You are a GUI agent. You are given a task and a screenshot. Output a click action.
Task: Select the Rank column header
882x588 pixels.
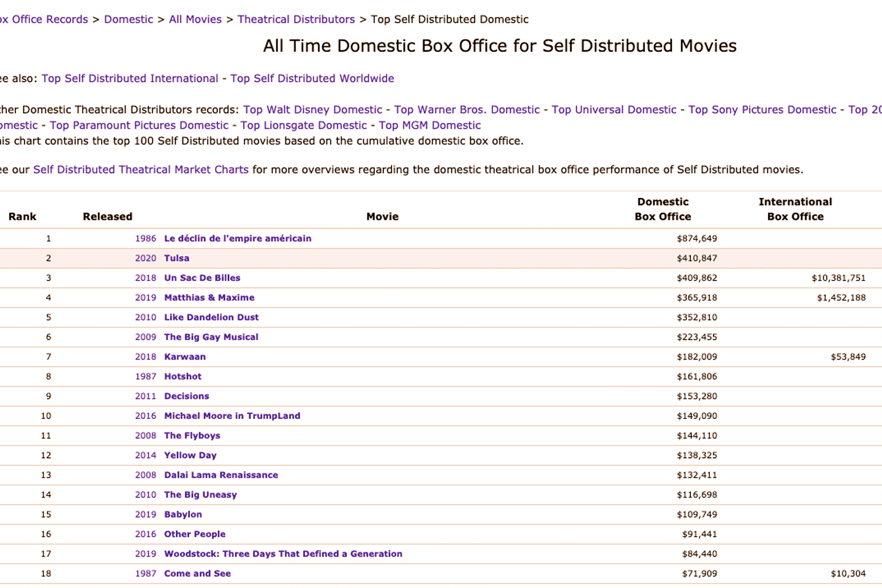(23, 216)
